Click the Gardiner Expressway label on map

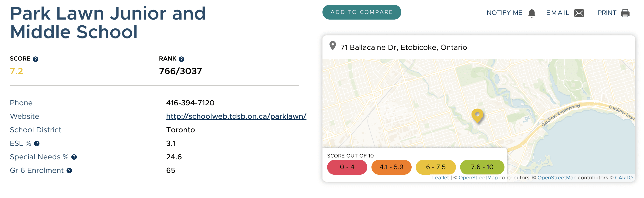point(560,115)
